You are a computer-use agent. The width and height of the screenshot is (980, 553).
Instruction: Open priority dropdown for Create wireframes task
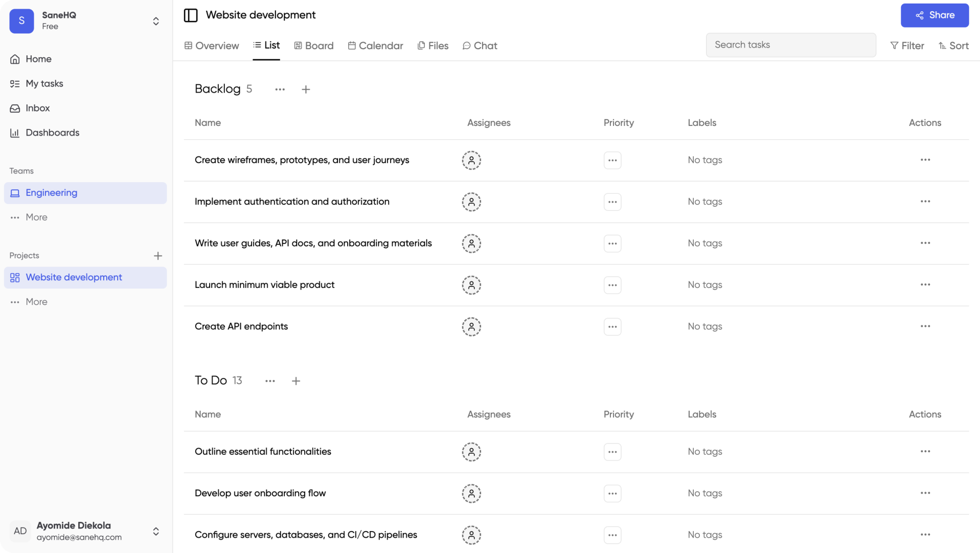pos(612,160)
